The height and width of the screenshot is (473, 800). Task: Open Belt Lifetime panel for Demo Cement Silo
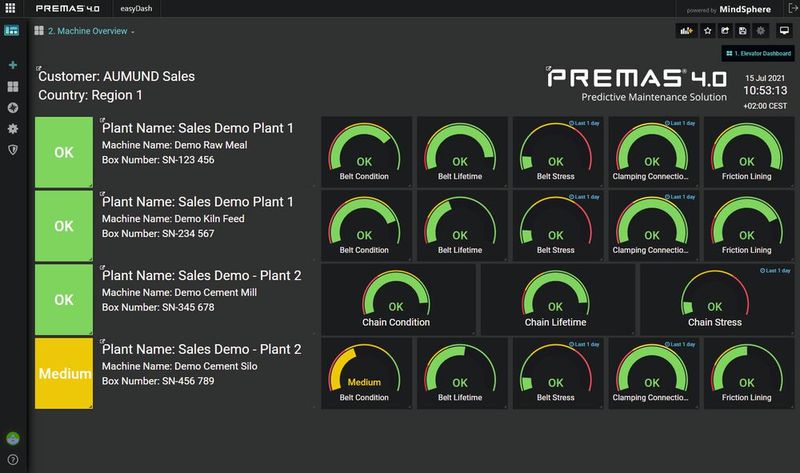click(462, 374)
